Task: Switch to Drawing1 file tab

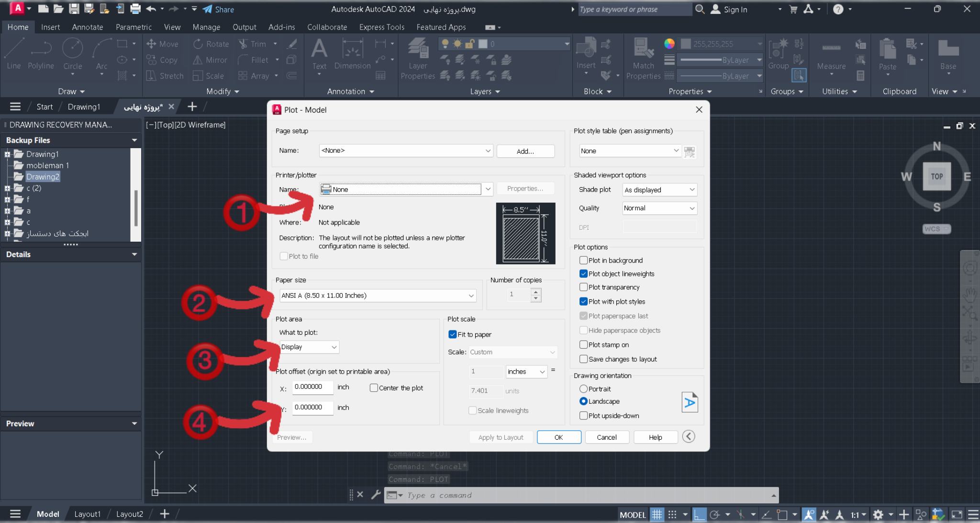Action: tap(84, 106)
